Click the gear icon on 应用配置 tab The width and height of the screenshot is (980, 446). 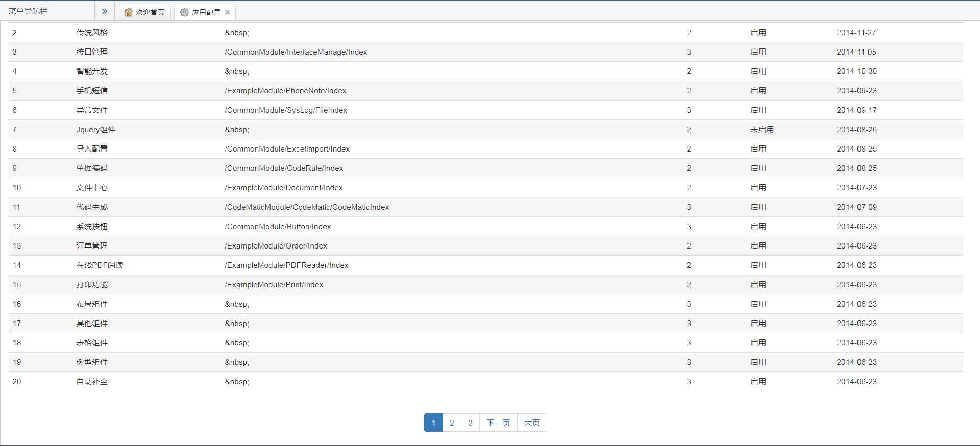(184, 12)
